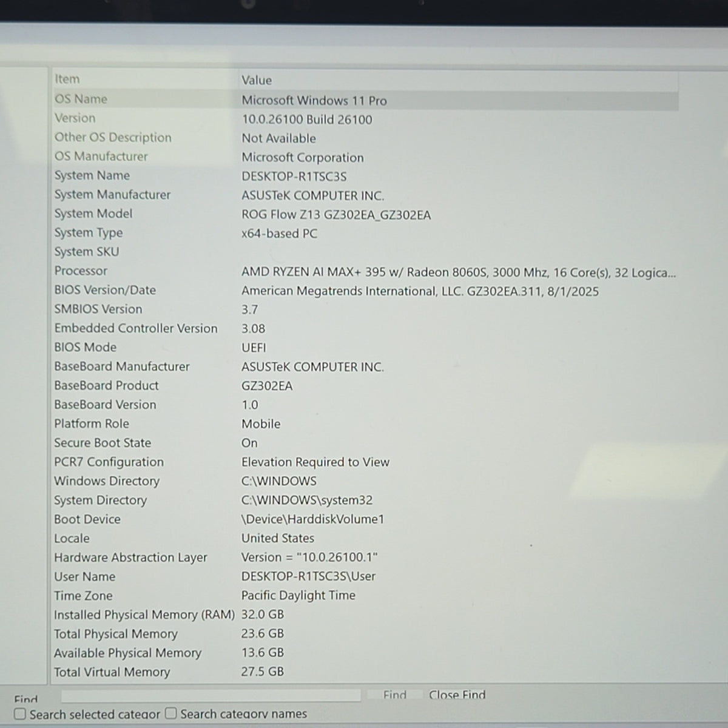Select the Other OS Description row
Image resolution: width=728 pixels, height=728 pixels.
(365, 138)
